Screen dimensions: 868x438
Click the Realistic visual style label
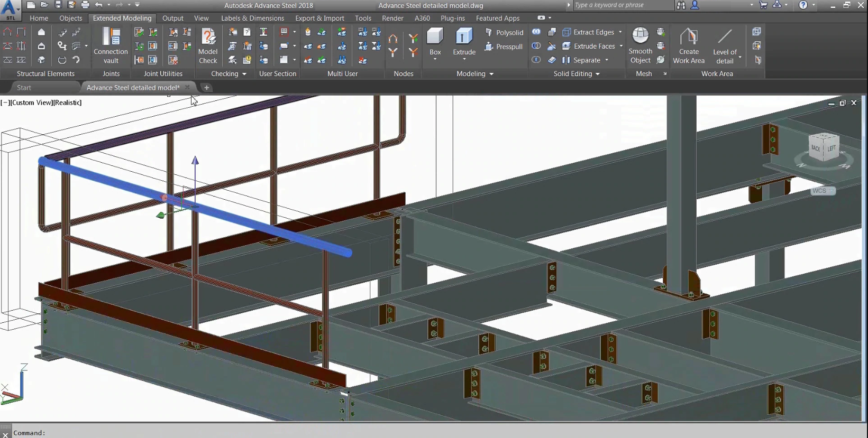pyautogui.click(x=67, y=102)
